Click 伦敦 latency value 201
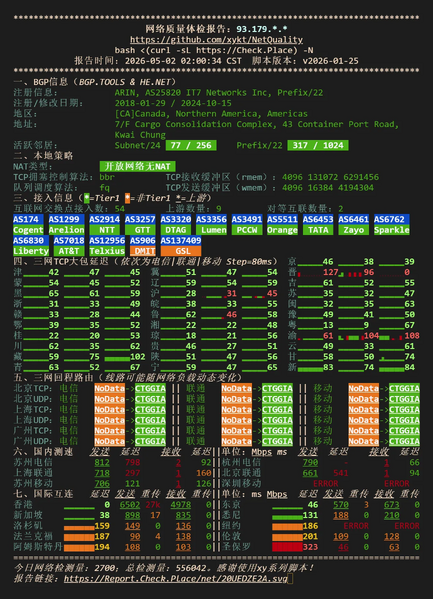This screenshot has height=599, width=433. (310, 536)
